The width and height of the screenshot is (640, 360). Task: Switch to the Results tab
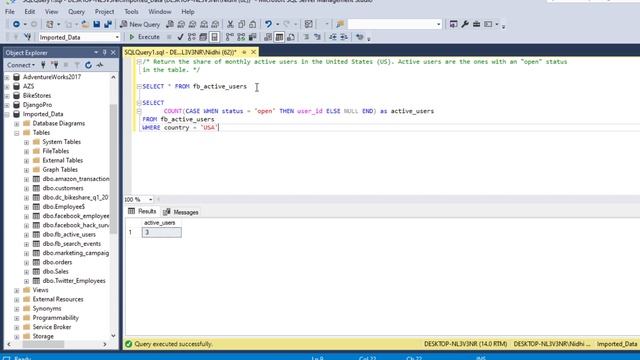pyautogui.click(x=142, y=211)
